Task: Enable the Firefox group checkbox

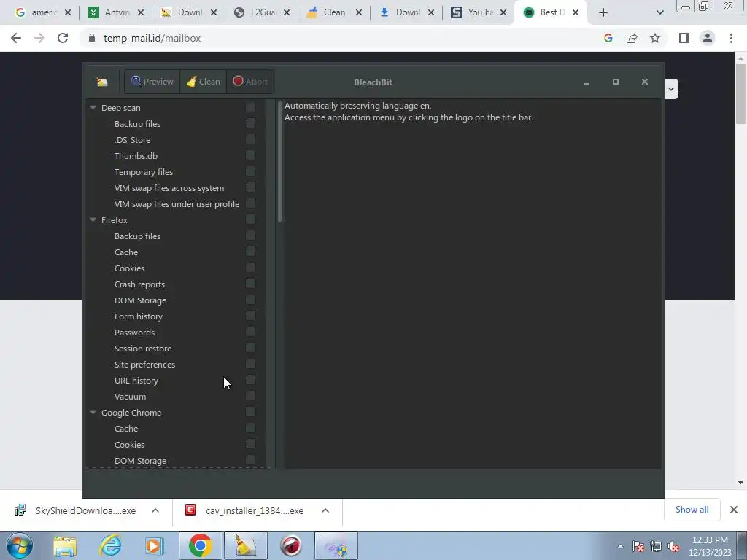Action: coord(250,219)
